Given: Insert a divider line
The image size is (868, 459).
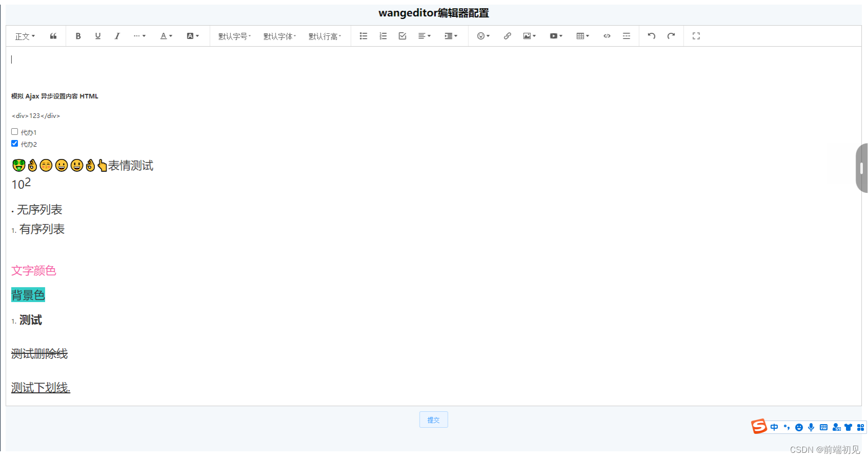Looking at the screenshot, I should pyautogui.click(x=626, y=36).
